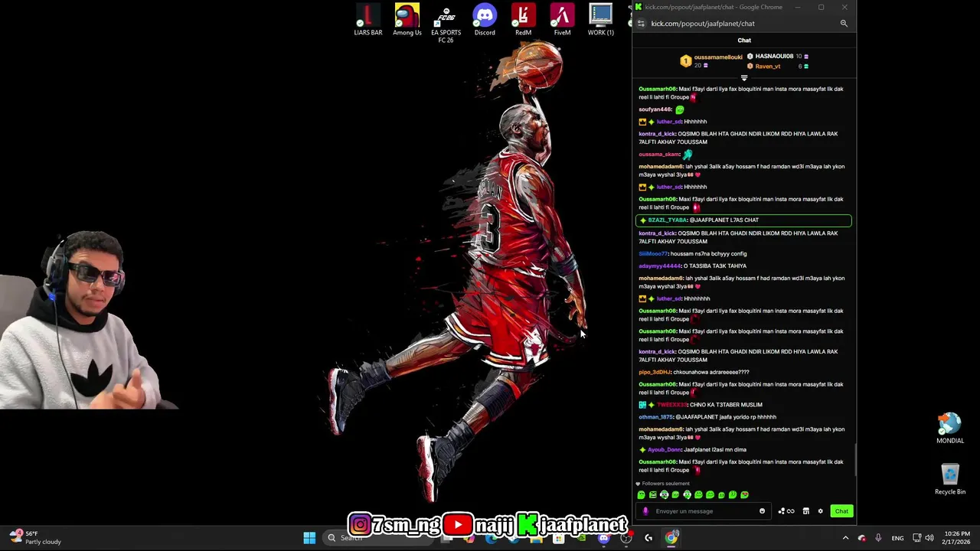This screenshot has width=980, height=551.
Task: Click the site information icon in address bar
Action: (x=641, y=24)
